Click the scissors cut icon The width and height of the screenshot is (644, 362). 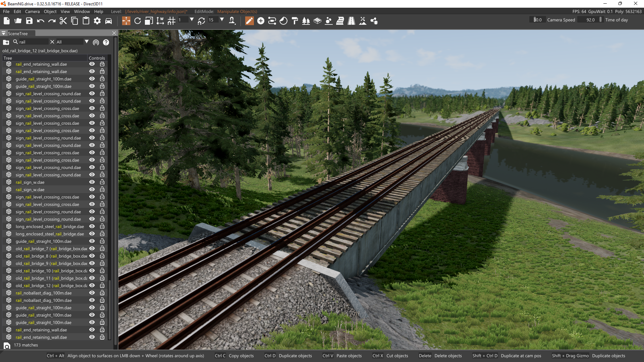tap(63, 21)
